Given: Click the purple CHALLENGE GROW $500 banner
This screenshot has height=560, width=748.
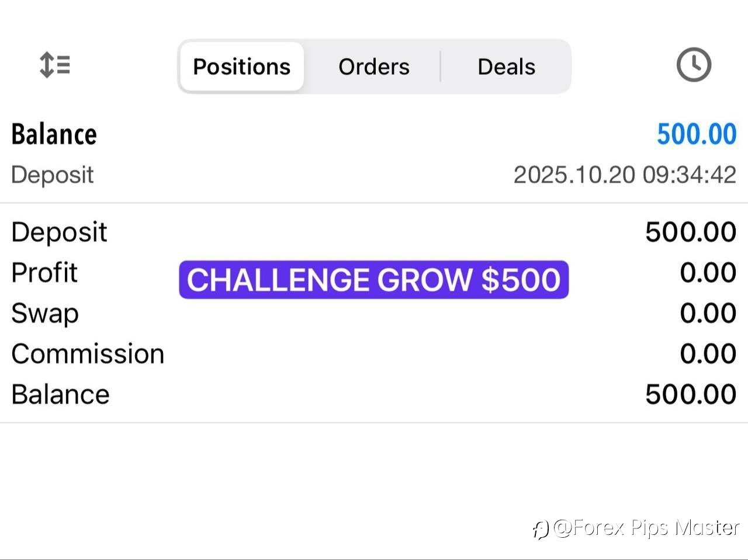Looking at the screenshot, I should point(373,280).
